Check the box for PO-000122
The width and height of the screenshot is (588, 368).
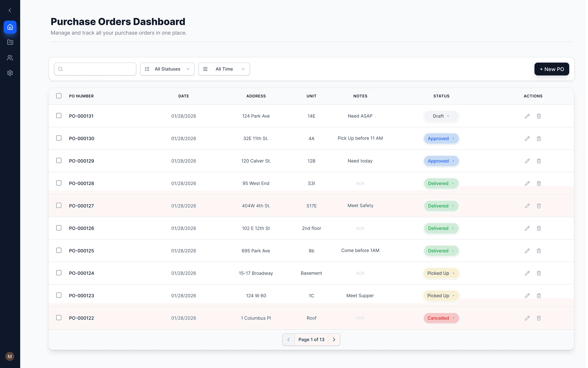coord(59,318)
